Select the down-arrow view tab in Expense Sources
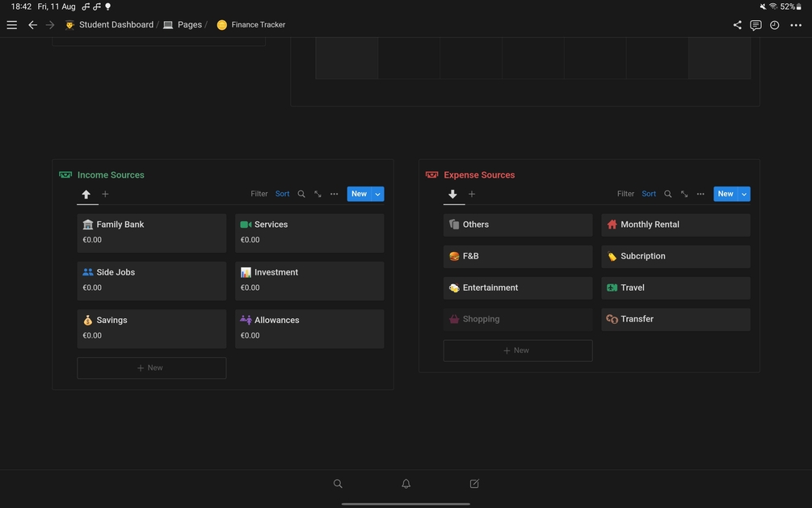Image resolution: width=812 pixels, height=508 pixels. (x=452, y=194)
